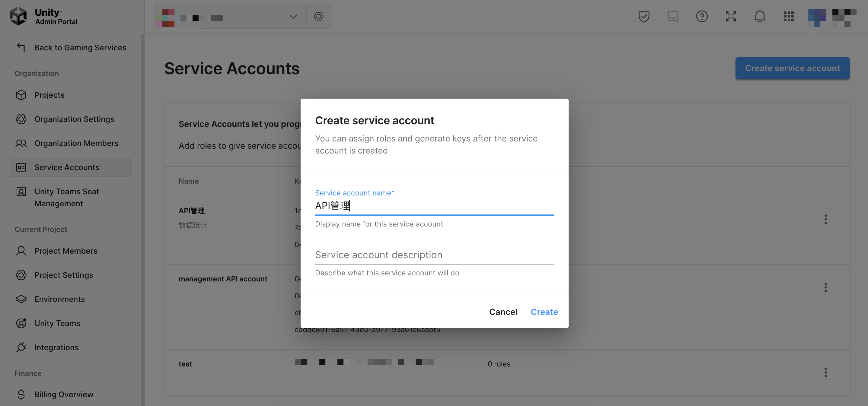The height and width of the screenshot is (406, 868).
Task: Cancel the create service account dialog
Action: (503, 312)
